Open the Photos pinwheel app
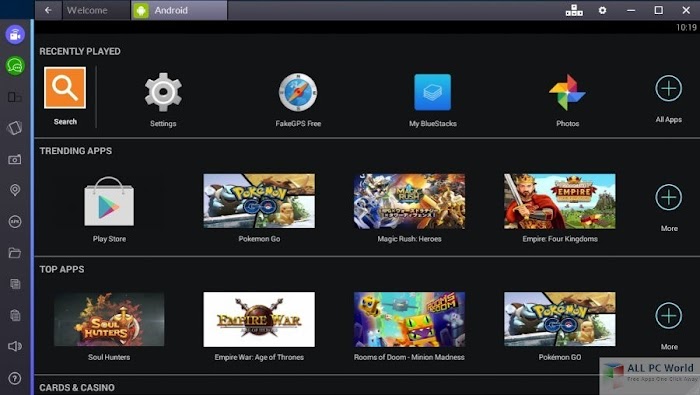The image size is (700, 395). tap(567, 92)
